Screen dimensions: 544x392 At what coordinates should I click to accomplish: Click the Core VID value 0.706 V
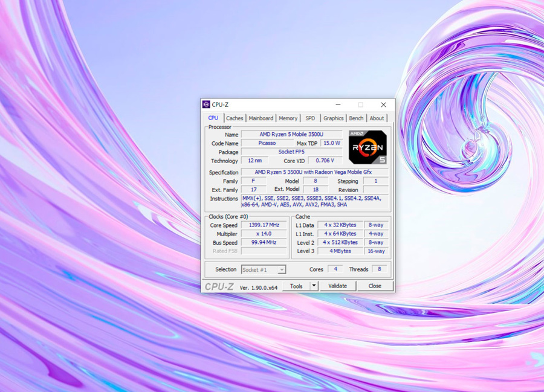coord(325,161)
